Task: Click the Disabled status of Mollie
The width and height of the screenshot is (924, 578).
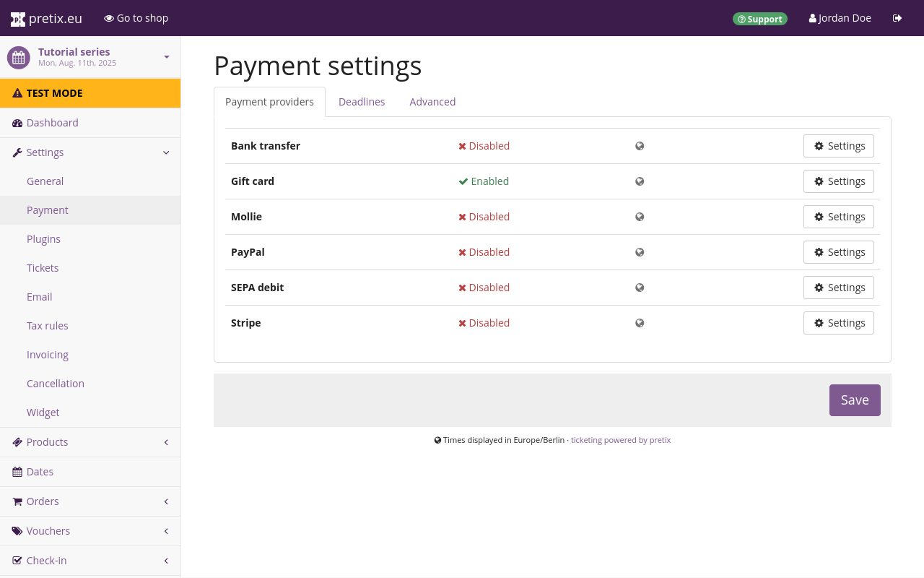Action: pos(484,217)
